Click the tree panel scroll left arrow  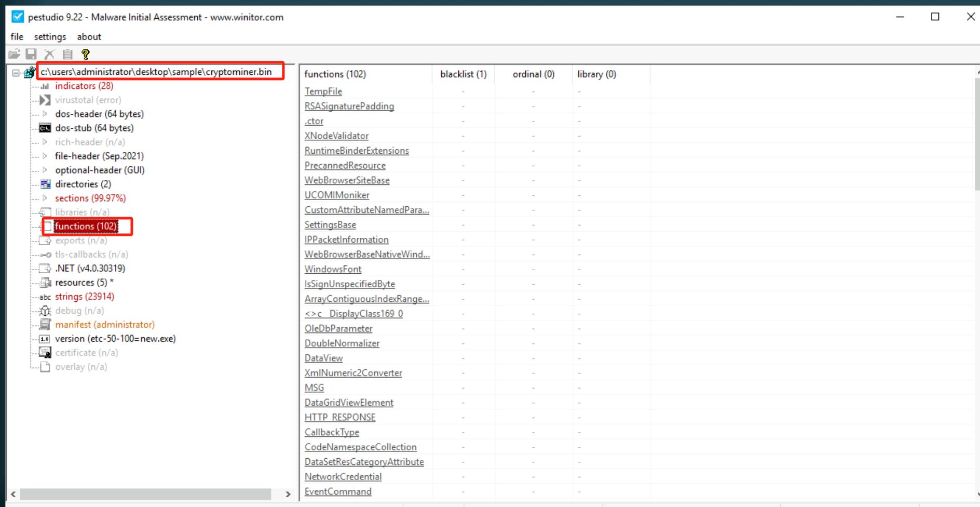coord(13,494)
